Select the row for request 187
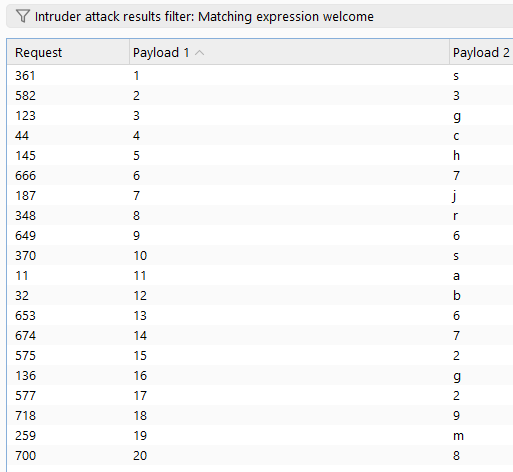 point(260,196)
